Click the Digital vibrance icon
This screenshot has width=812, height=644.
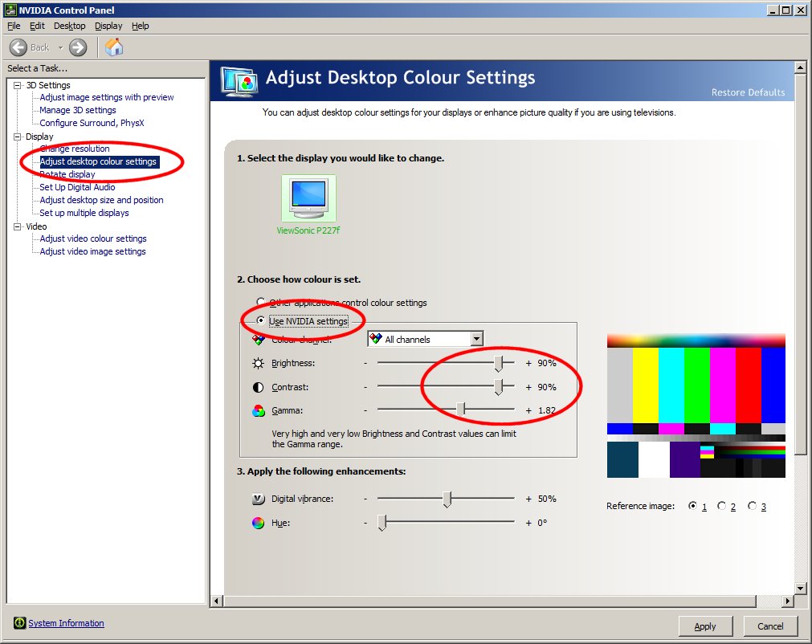[x=258, y=499]
